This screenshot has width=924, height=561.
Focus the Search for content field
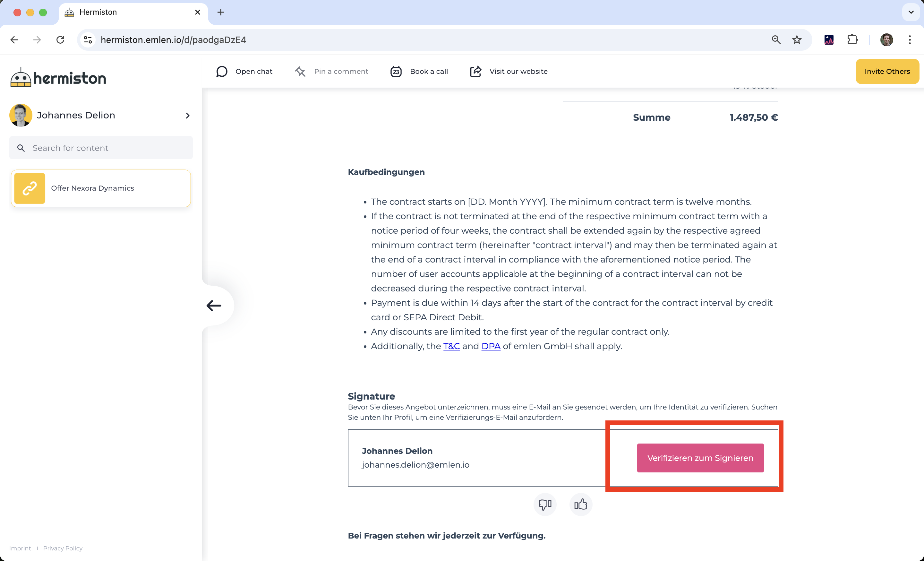click(x=101, y=148)
